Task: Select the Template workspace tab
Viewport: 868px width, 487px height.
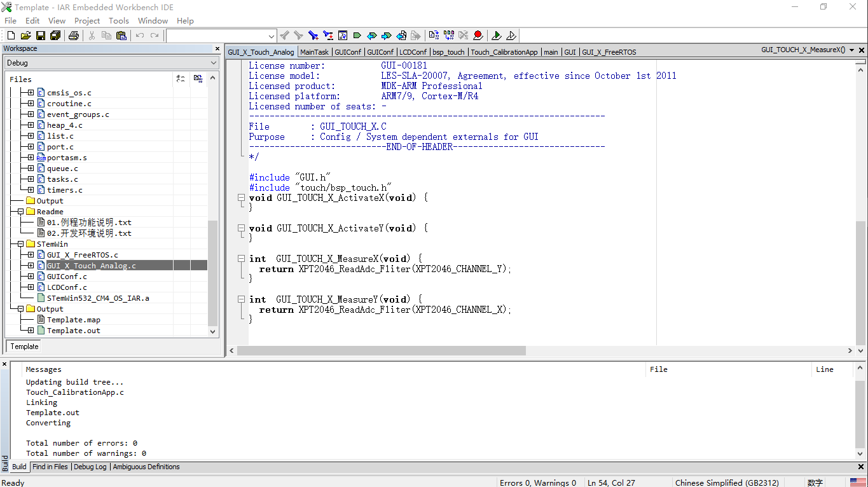Action: (24, 346)
